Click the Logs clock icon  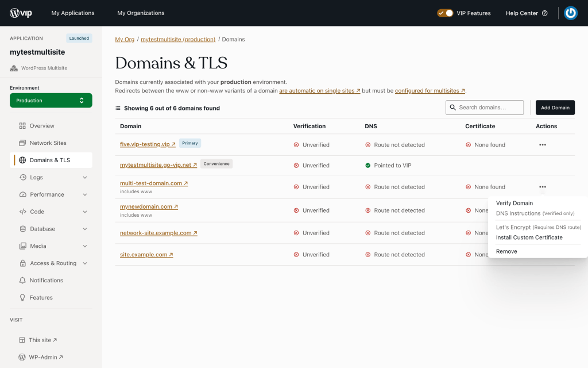coord(23,177)
